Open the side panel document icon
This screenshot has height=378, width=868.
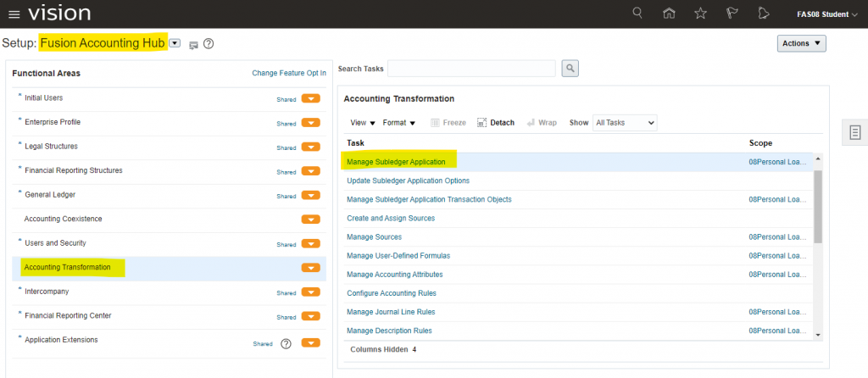[x=855, y=132]
